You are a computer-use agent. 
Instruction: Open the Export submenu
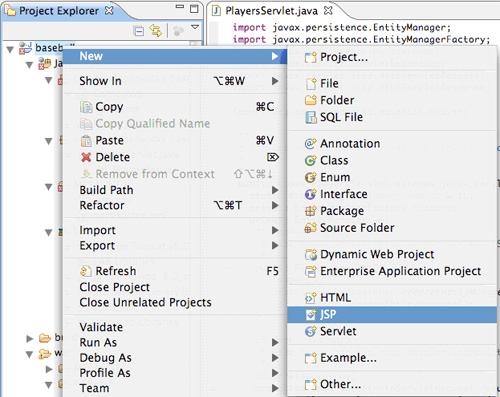(x=175, y=246)
